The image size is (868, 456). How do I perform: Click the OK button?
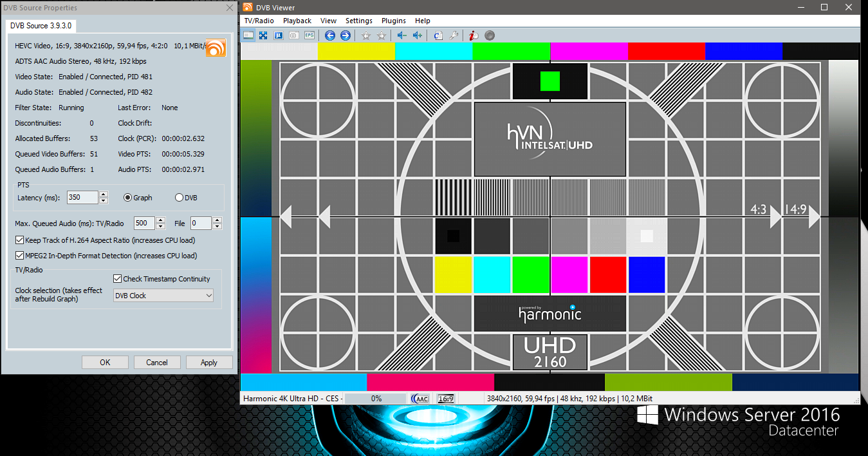(x=105, y=363)
